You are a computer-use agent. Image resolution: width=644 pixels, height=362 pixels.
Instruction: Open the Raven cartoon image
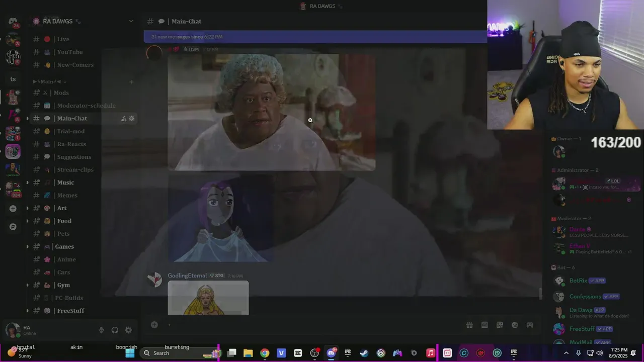[x=221, y=218]
